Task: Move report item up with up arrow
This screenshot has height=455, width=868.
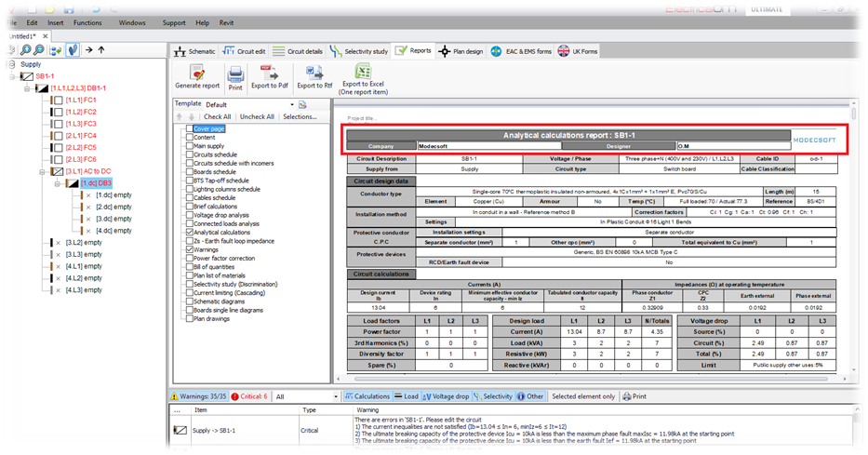Action: pos(180,117)
